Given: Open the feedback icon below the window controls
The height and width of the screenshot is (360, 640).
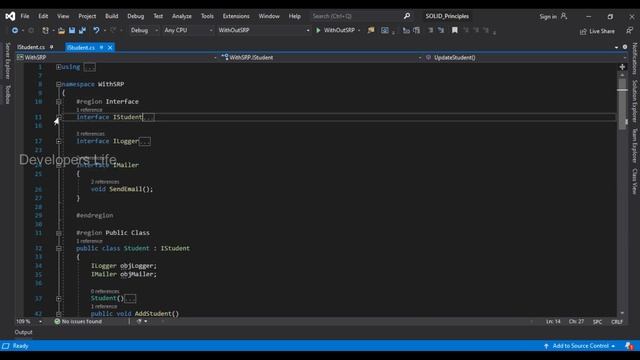Looking at the screenshot, I should pyautogui.click(x=629, y=31).
